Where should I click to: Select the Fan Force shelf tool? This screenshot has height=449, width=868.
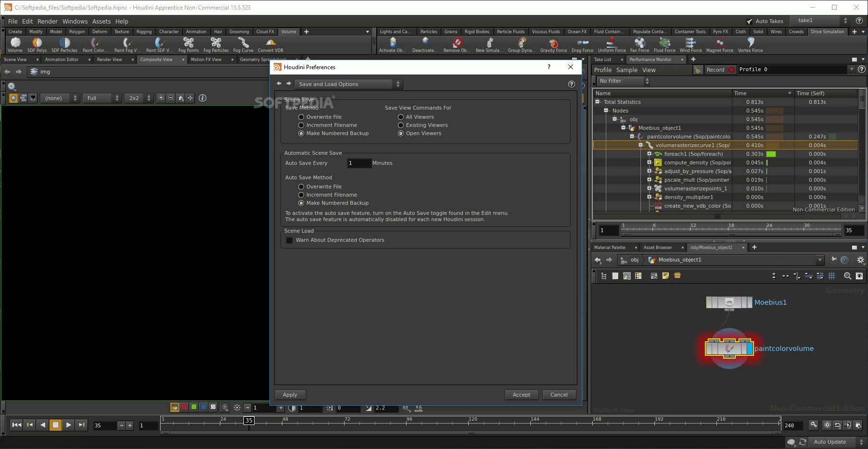(x=639, y=45)
